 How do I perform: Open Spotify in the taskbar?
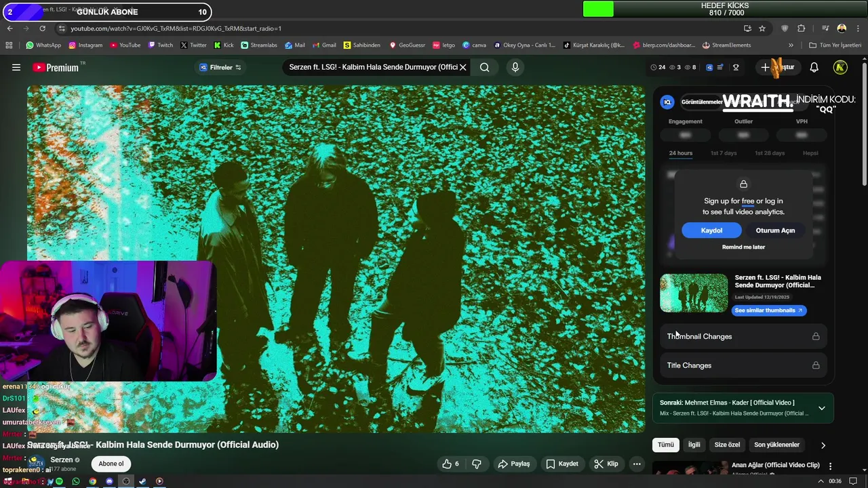[59, 481]
